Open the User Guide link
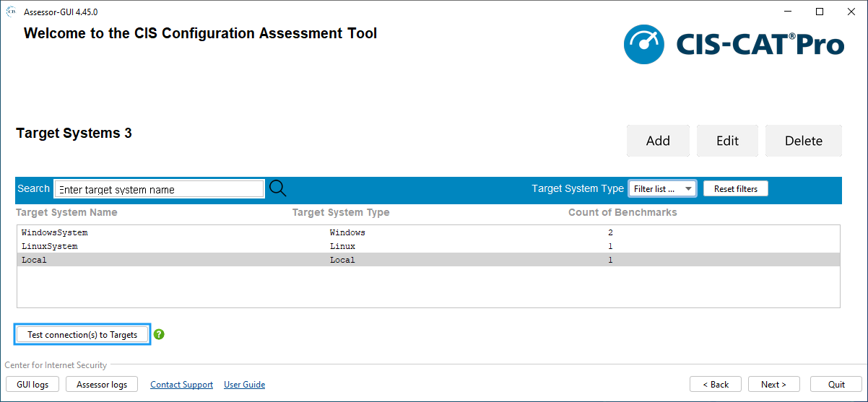 tap(244, 385)
